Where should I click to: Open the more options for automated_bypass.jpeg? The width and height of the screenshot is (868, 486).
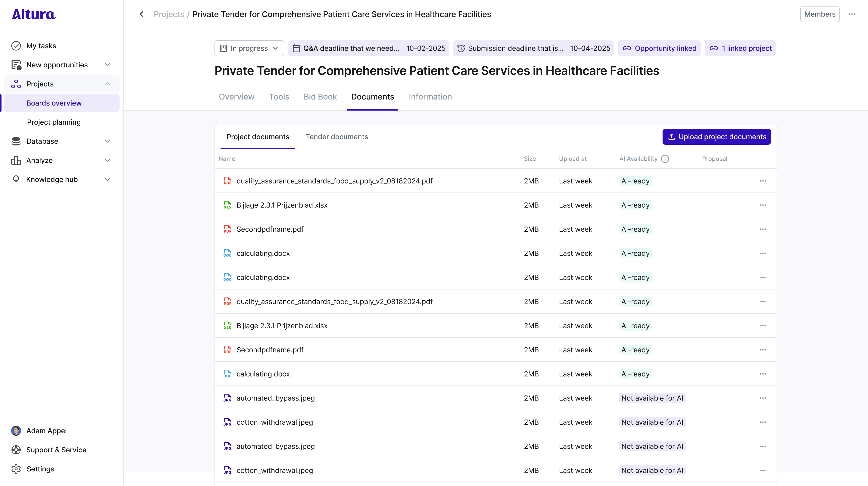(763, 398)
